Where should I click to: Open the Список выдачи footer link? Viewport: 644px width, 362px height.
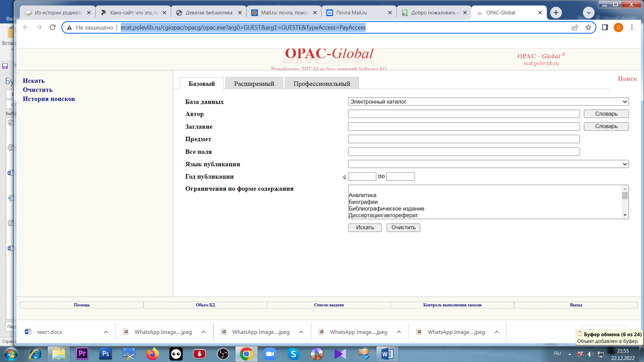point(329,305)
